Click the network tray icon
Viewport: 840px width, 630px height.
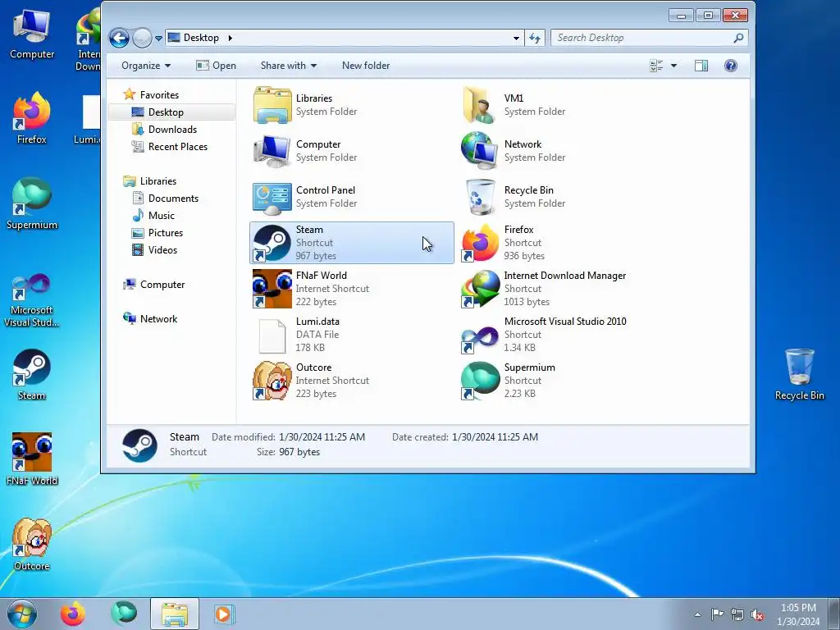point(737,614)
